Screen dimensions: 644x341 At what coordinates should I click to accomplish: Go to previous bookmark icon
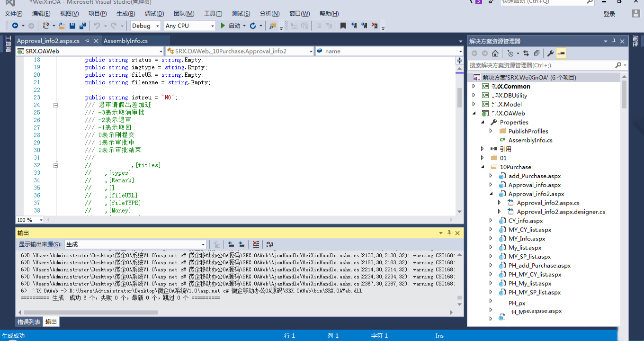(354, 26)
